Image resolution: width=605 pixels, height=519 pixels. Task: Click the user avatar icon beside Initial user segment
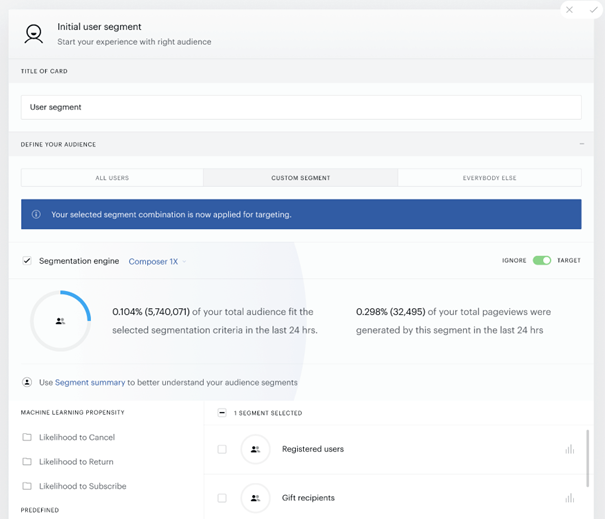coord(34,34)
